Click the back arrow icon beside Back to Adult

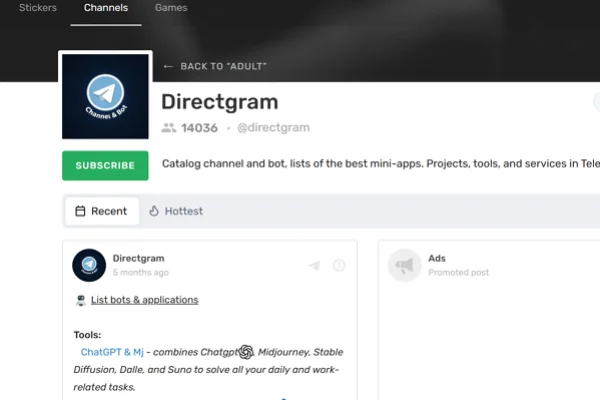tap(168, 66)
